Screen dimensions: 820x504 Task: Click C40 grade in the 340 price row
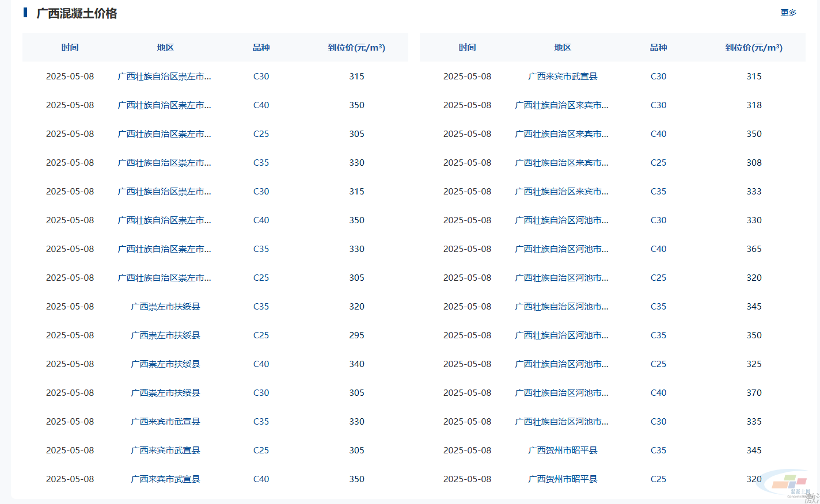[x=261, y=364]
